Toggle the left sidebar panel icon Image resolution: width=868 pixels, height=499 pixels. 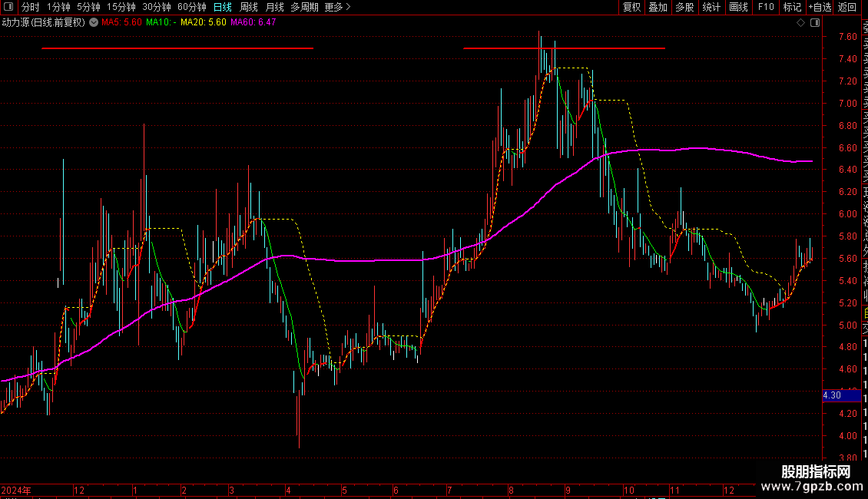coord(8,7)
